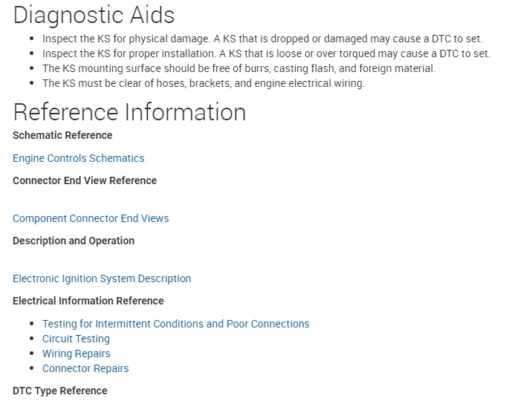
Task: Follow the Electronic Ignition System Description link
Action: pyautogui.click(x=102, y=278)
